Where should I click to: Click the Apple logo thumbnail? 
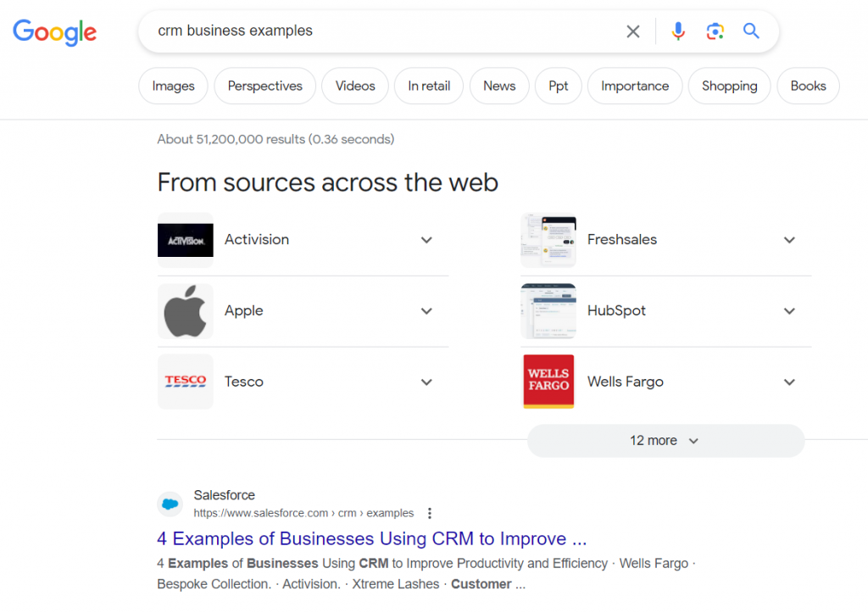[x=186, y=311]
